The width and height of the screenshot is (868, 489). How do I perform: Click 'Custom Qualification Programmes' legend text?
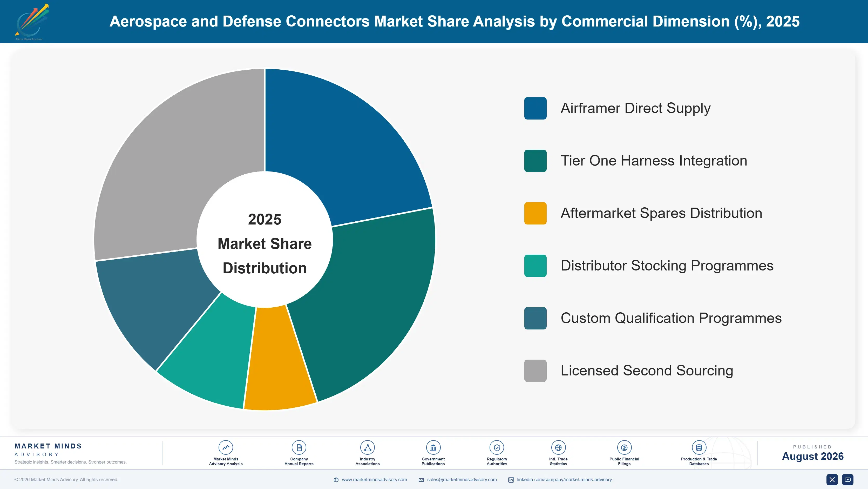[671, 318]
